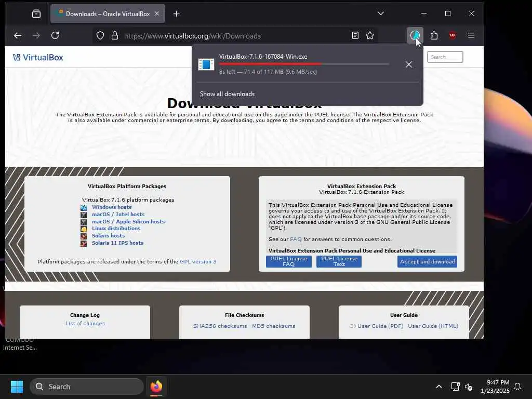Click the site security padlock icon

point(115,36)
